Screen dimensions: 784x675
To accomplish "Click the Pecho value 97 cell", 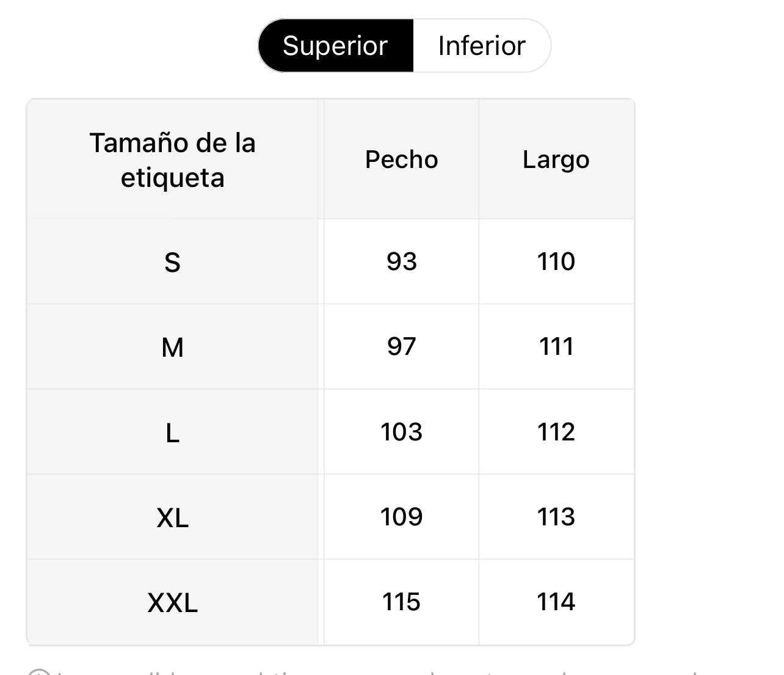I will point(401,346).
